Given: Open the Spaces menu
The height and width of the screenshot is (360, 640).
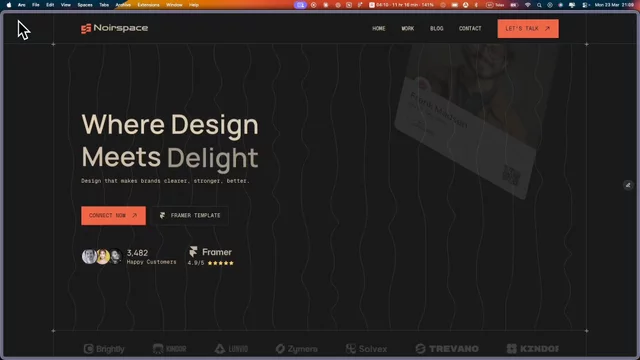Looking at the screenshot, I should coord(85,5).
